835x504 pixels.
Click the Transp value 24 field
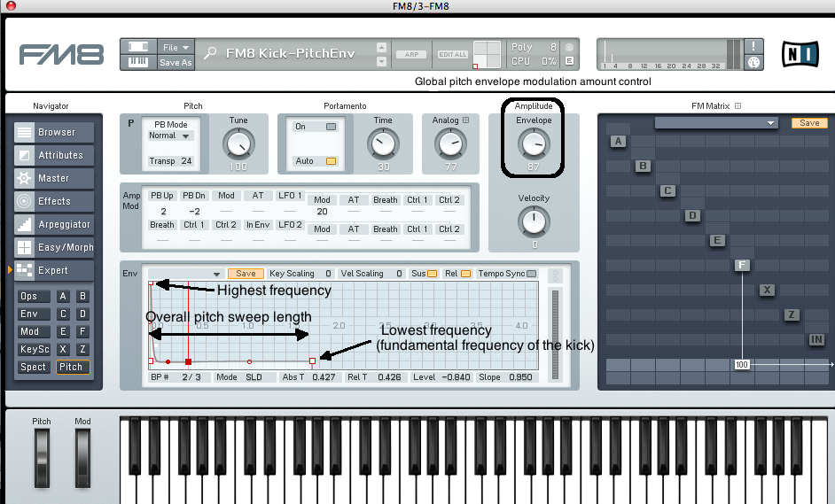(x=186, y=160)
